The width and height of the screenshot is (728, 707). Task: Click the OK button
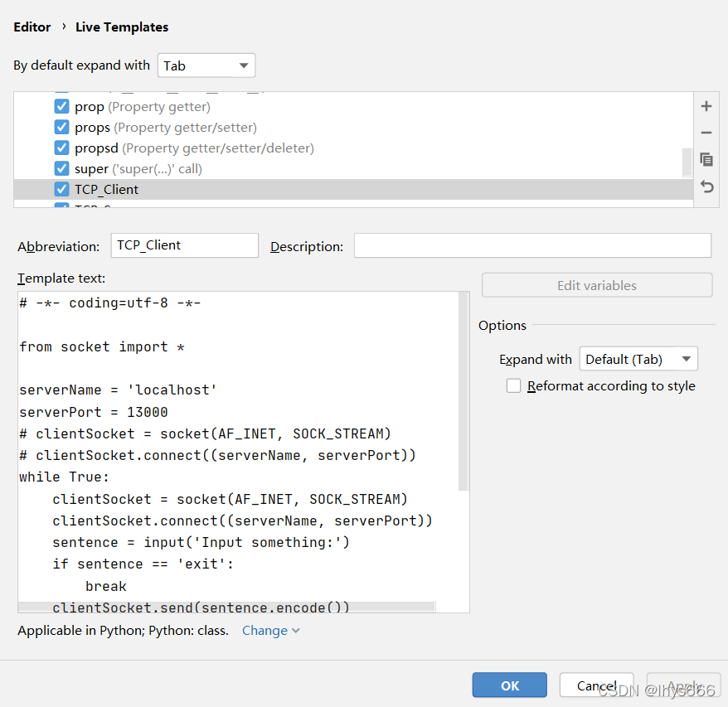pyautogui.click(x=509, y=685)
